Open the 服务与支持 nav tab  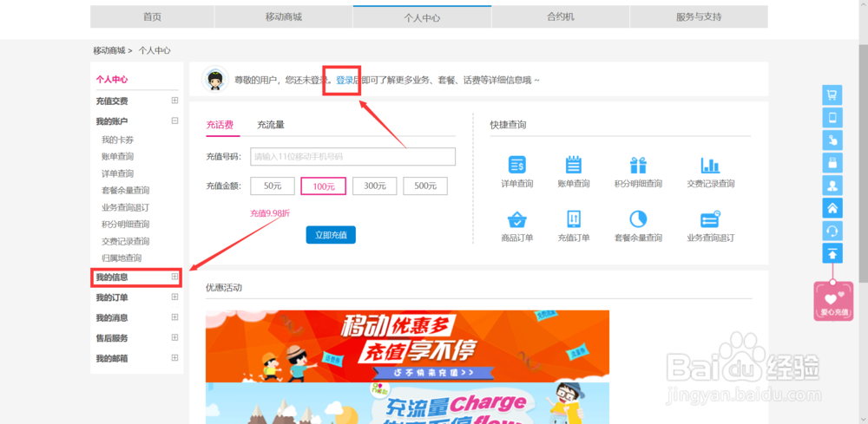tap(699, 16)
